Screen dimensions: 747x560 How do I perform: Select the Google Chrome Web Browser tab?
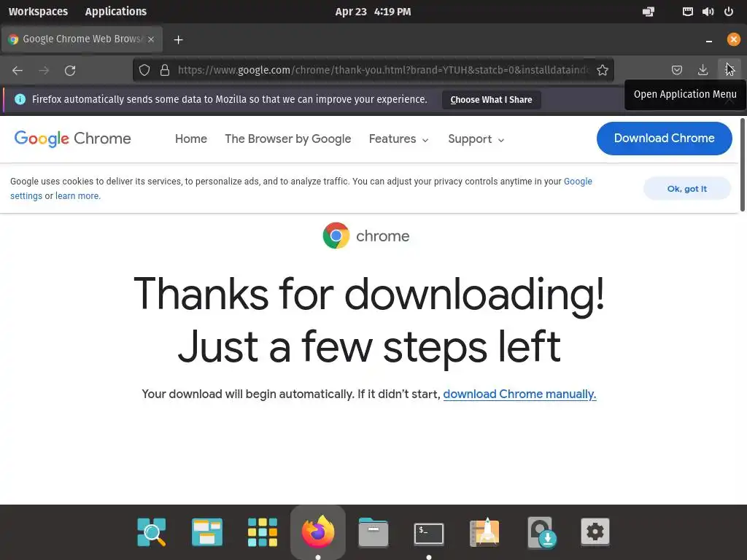[82, 39]
